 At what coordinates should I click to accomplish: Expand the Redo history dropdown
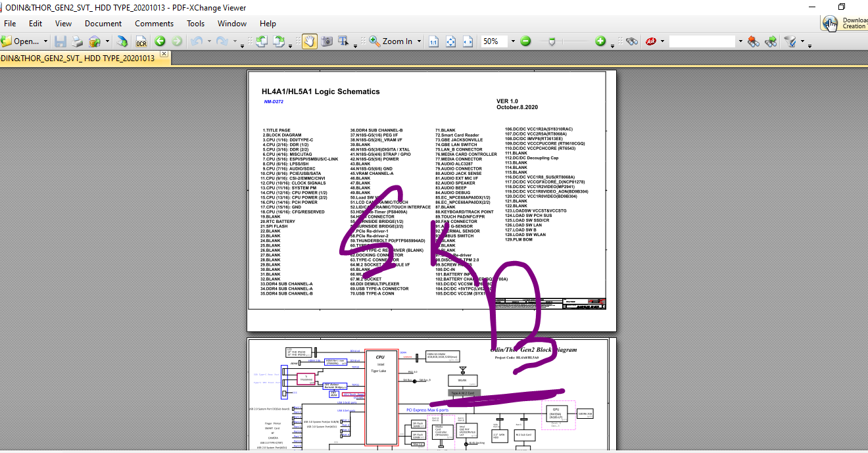235,41
